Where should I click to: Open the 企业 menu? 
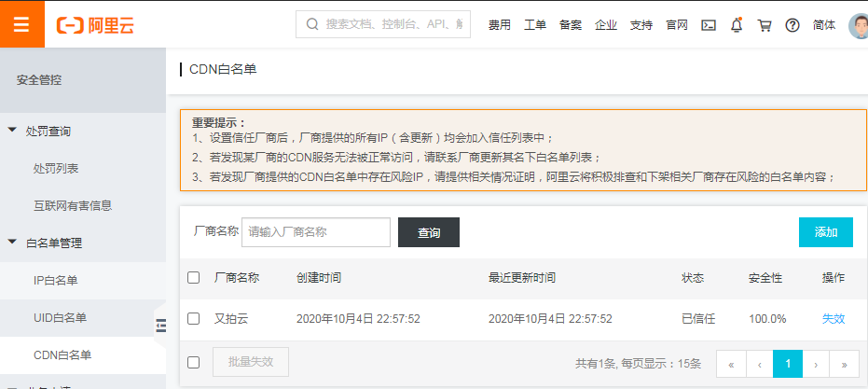tap(606, 25)
